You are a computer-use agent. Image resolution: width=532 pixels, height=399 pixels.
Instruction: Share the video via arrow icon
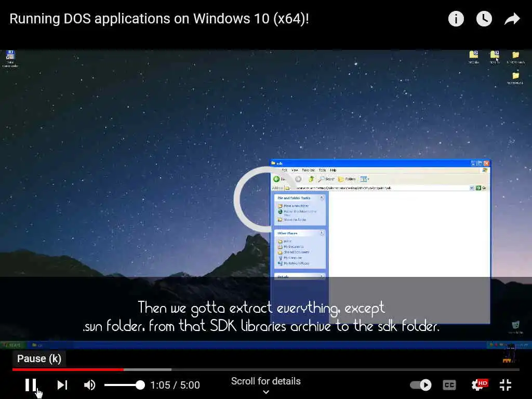[512, 19]
